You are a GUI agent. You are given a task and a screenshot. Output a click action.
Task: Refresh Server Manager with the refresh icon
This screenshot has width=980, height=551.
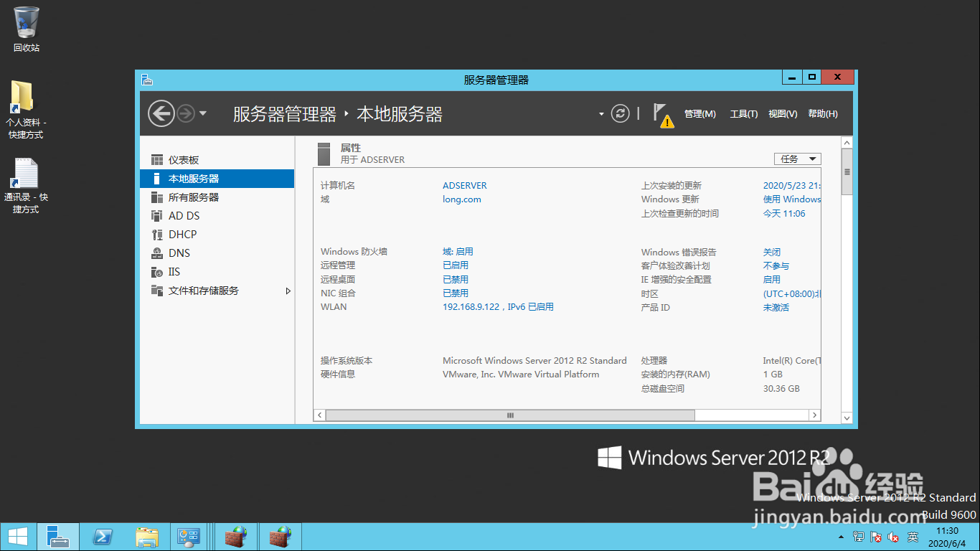click(620, 113)
